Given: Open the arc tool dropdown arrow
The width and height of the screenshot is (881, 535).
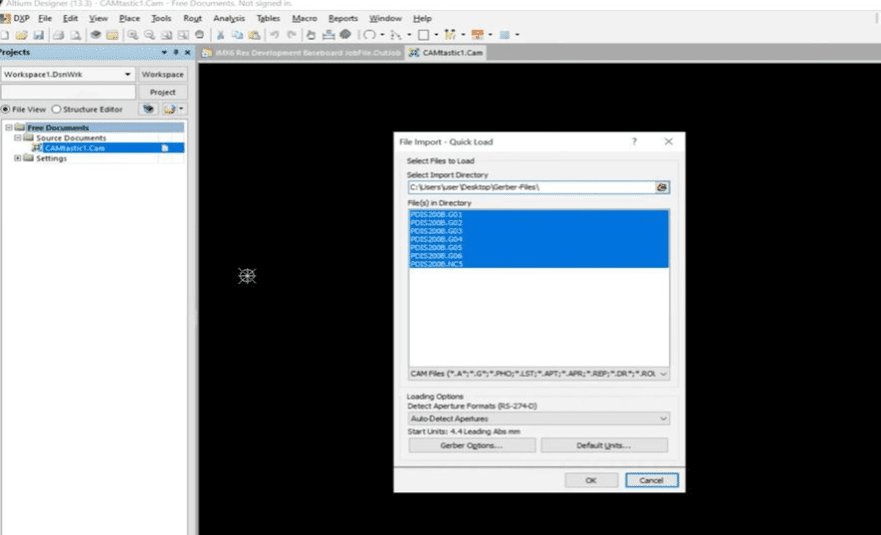Looking at the screenshot, I should coord(382,35).
